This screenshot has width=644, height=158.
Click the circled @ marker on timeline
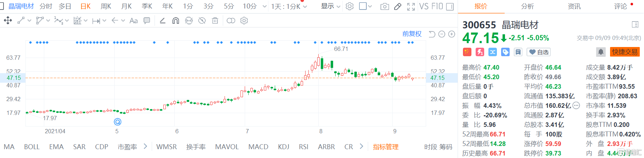[118, 122]
